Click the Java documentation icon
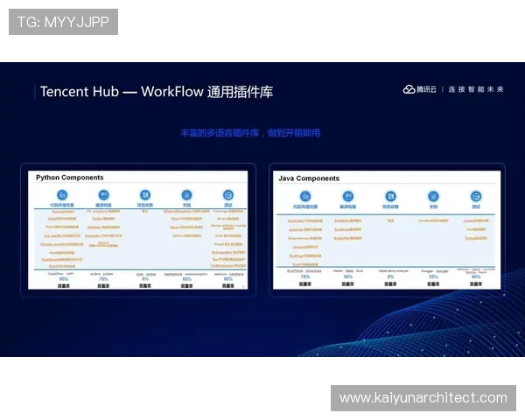This screenshot has width=525, height=420. 433,196
